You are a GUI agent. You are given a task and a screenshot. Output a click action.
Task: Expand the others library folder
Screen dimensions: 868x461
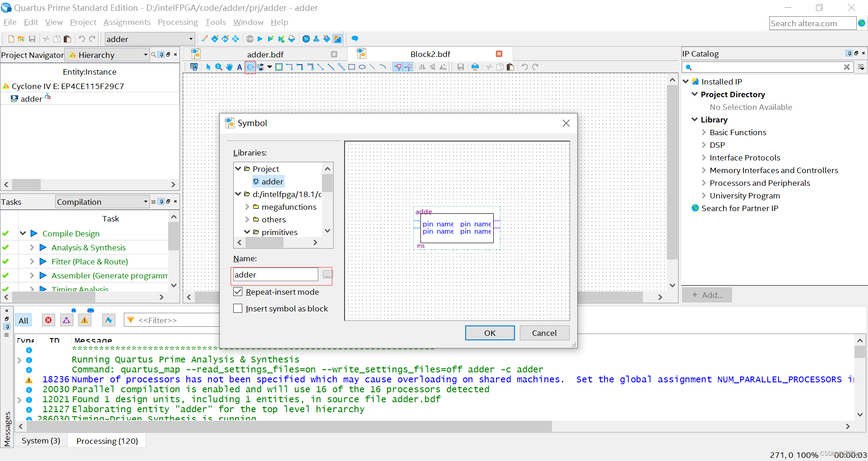tap(247, 219)
